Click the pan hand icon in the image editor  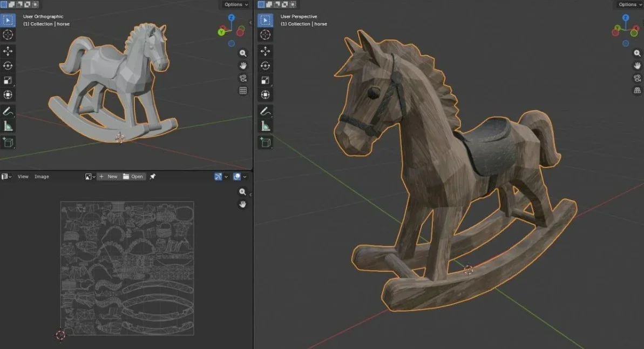point(243,204)
